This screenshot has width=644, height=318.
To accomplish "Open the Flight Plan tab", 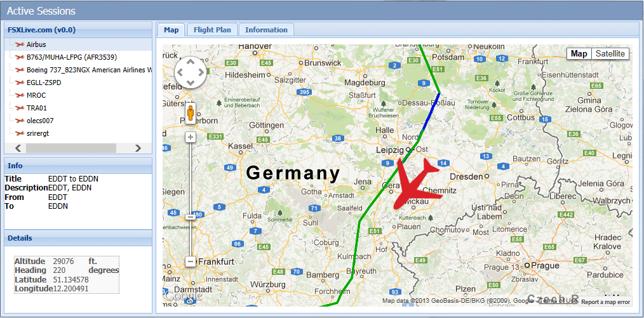I will coord(212,30).
